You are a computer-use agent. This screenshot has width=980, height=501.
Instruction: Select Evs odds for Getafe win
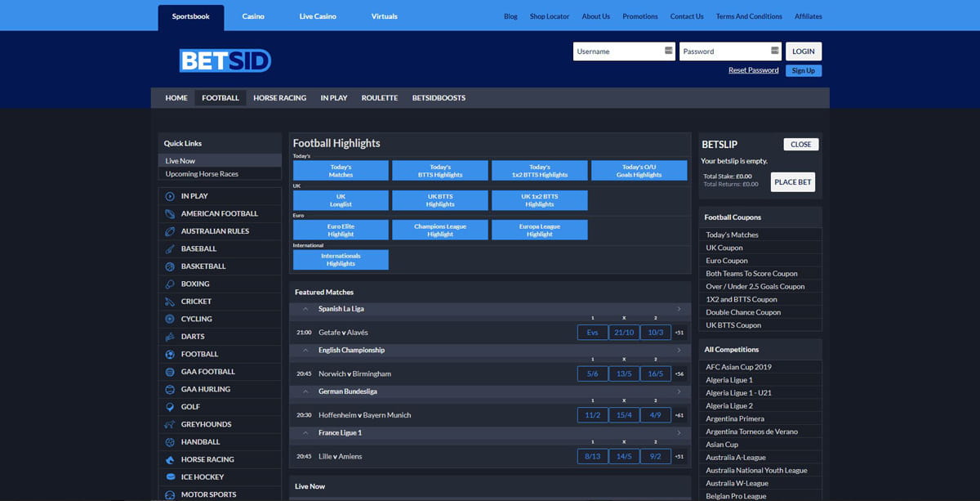tap(592, 333)
